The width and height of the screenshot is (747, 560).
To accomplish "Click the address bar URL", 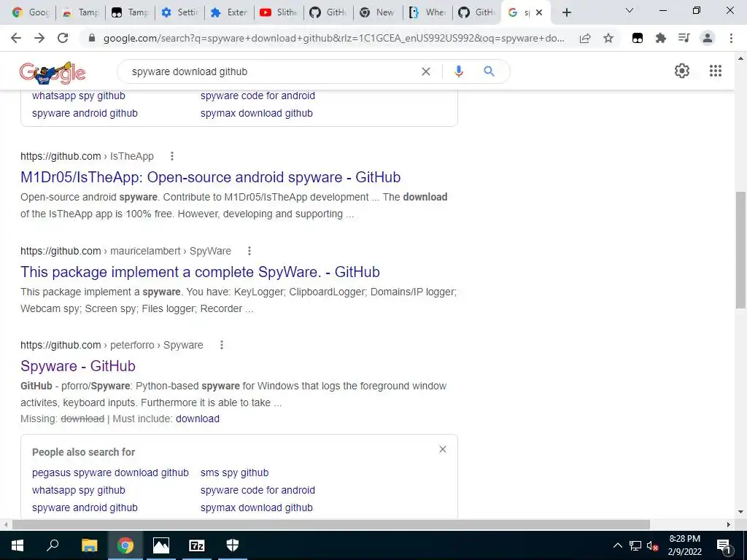I will click(333, 38).
